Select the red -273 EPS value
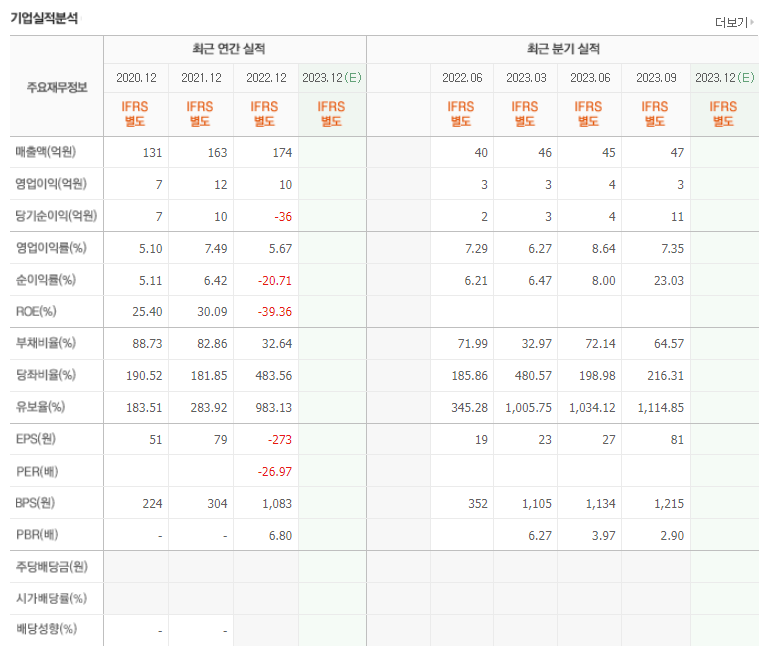This screenshot has height=646, width=767. pyautogui.click(x=280, y=440)
